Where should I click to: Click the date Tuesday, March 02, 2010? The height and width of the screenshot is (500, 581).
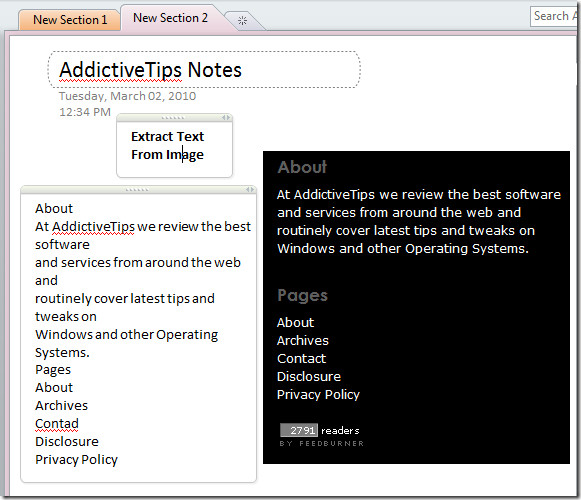127,96
